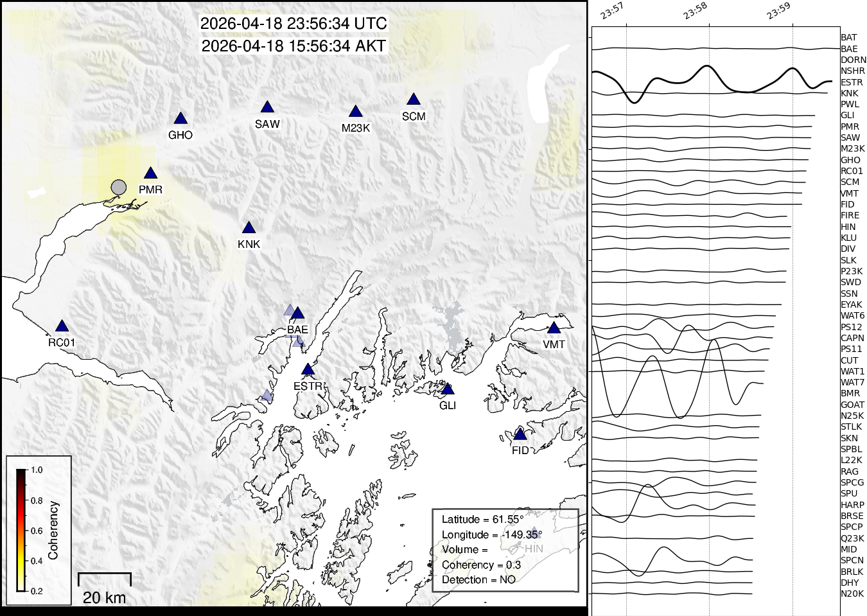Click the 0.2 tick on Coherency colorbar
Screen dimensions: 867x616
click(37, 591)
